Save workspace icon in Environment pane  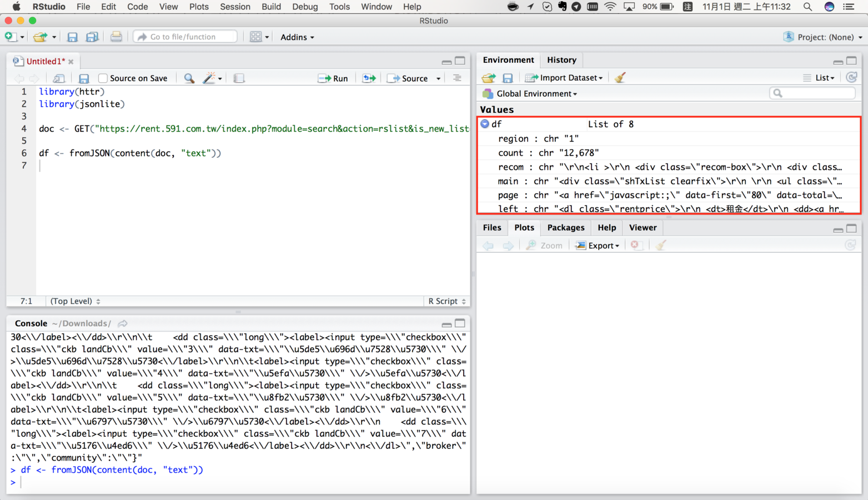tap(508, 78)
